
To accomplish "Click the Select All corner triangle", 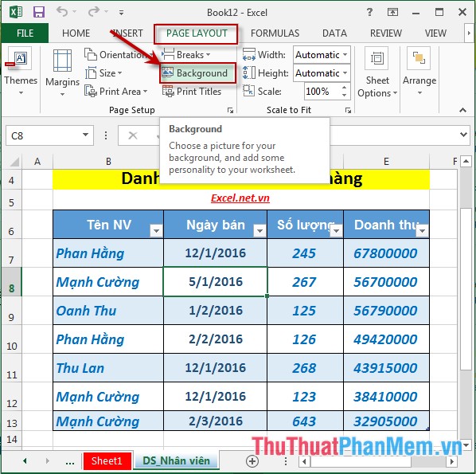I will (x=14, y=162).
